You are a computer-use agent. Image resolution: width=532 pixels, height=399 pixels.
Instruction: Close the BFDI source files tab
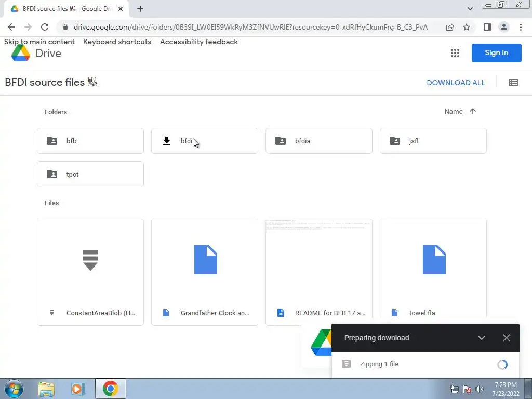[121, 9]
